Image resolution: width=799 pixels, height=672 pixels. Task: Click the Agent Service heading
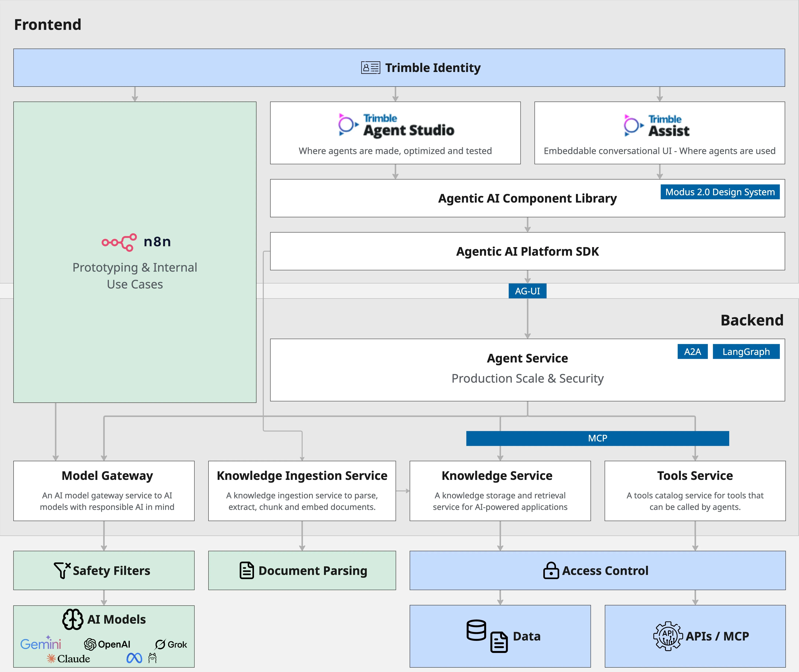[x=527, y=358]
